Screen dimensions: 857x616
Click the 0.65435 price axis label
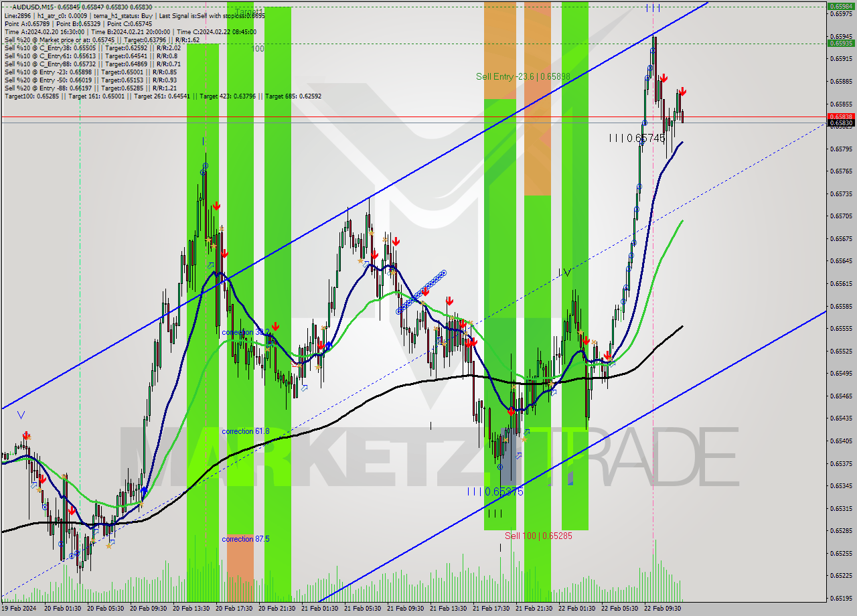[842, 418]
